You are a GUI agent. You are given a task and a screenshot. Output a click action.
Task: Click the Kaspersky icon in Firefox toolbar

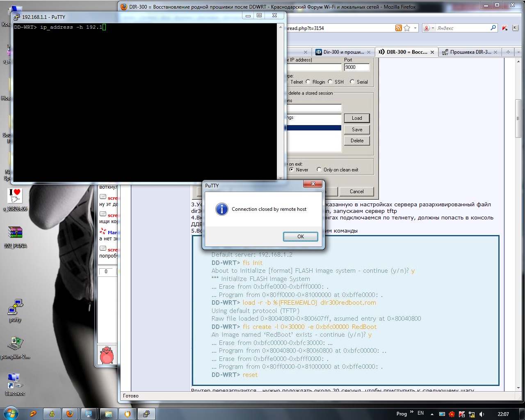coord(505,28)
